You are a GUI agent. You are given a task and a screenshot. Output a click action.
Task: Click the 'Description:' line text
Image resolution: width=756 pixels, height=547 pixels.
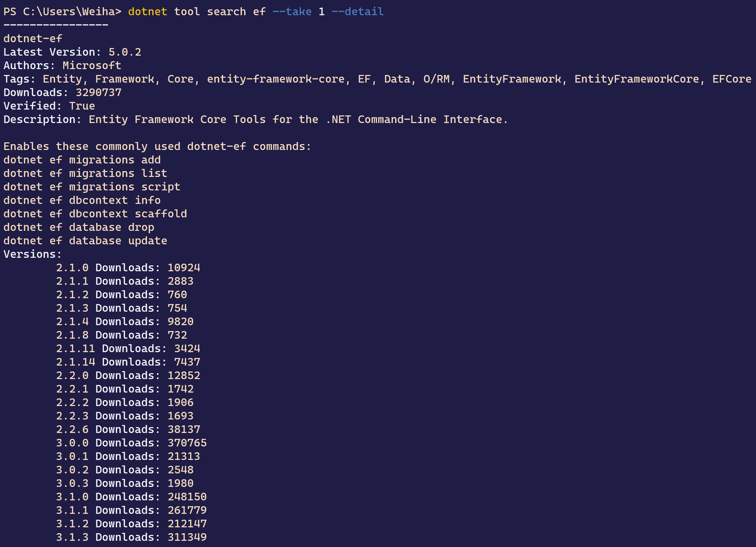[x=256, y=119]
